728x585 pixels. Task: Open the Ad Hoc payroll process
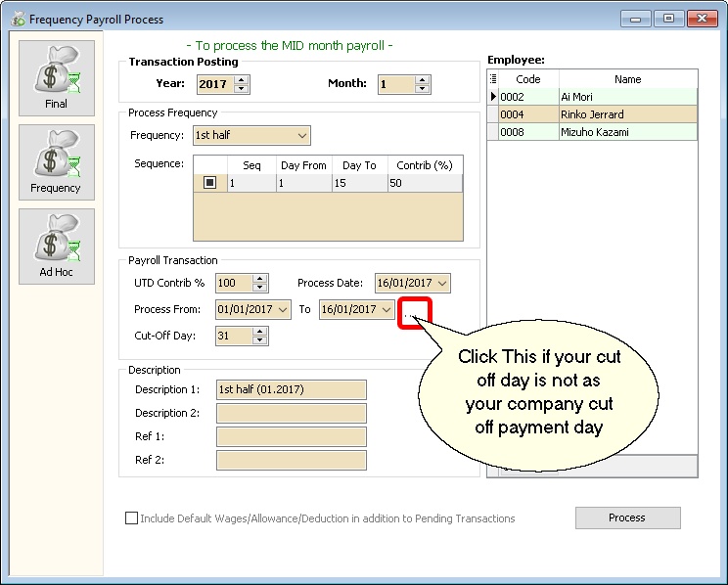click(57, 247)
